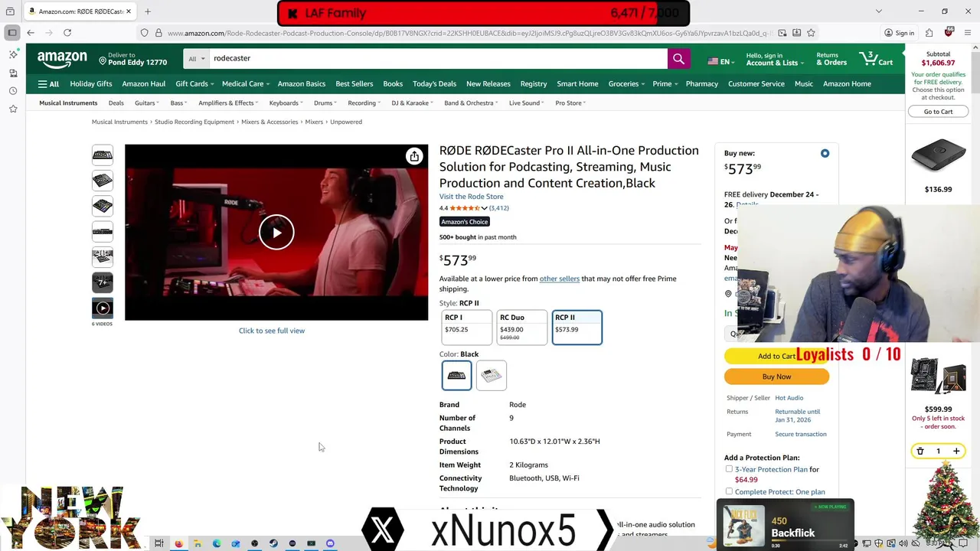Open the Pro Store category menu

pyautogui.click(x=570, y=103)
